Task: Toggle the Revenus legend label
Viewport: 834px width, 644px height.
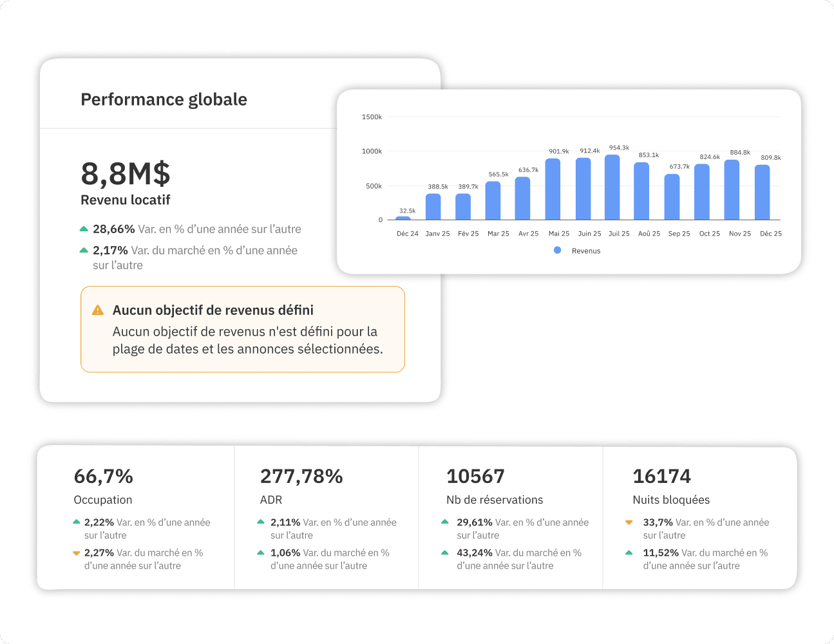Action: pos(586,251)
